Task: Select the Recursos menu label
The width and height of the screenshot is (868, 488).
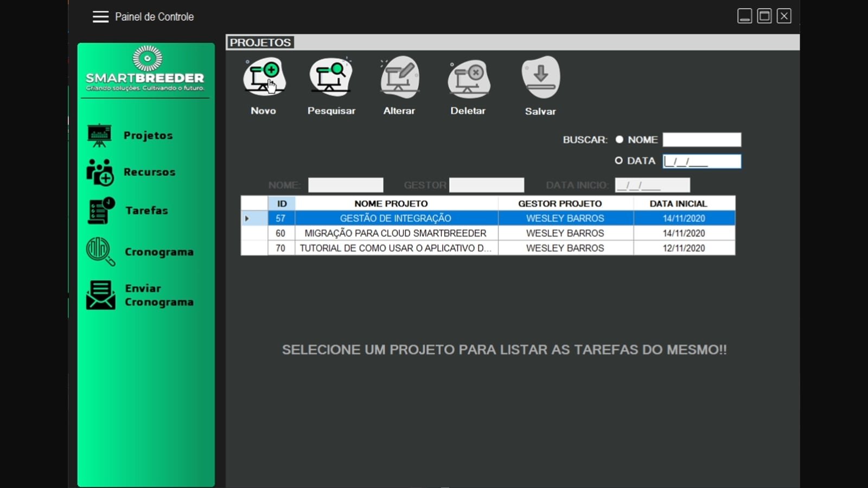Action: pyautogui.click(x=150, y=172)
